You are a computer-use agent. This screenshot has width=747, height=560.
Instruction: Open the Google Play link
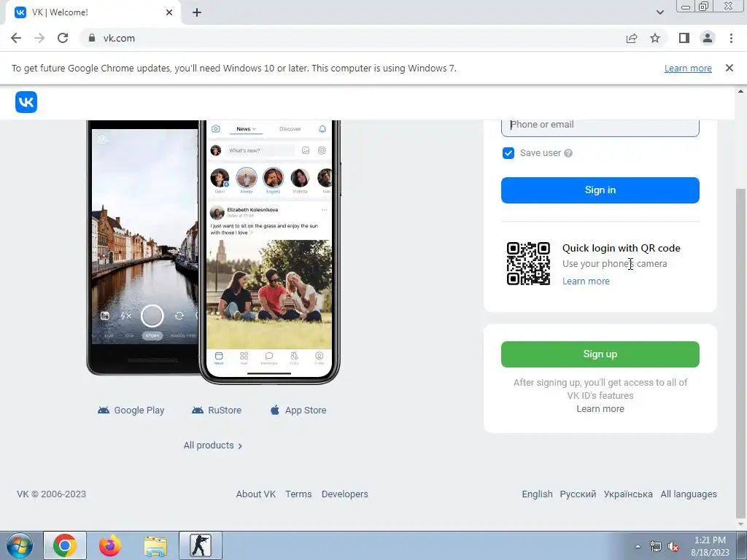point(131,410)
